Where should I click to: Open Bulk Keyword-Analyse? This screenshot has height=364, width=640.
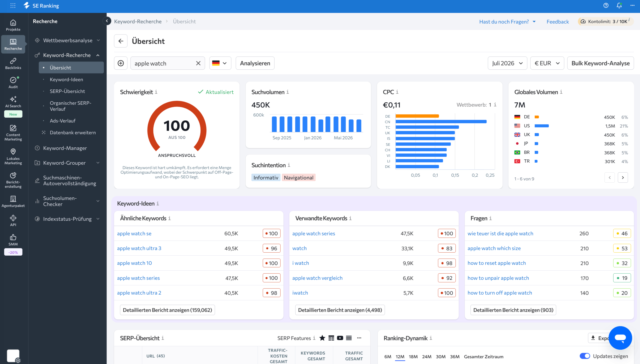pos(600,63)
